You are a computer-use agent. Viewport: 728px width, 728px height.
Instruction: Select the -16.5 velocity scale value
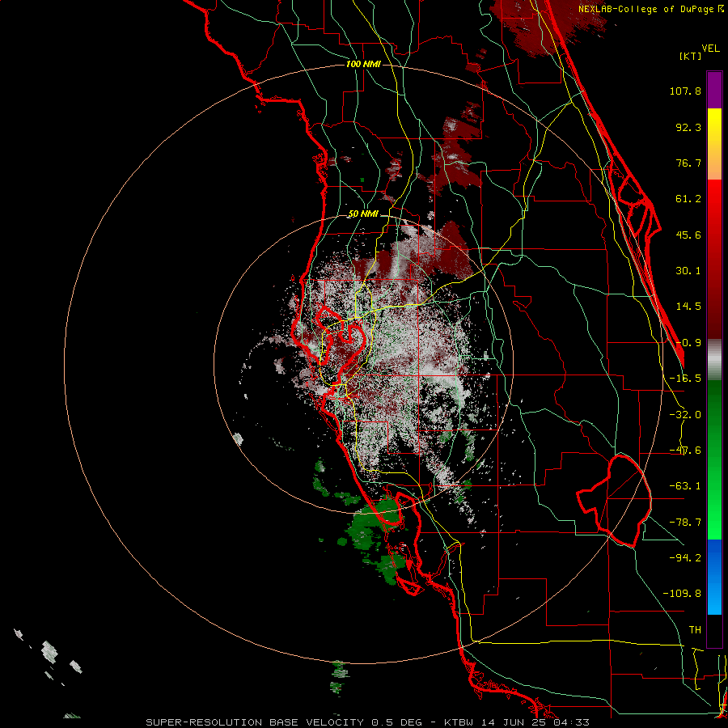click(x=685, y=379)
